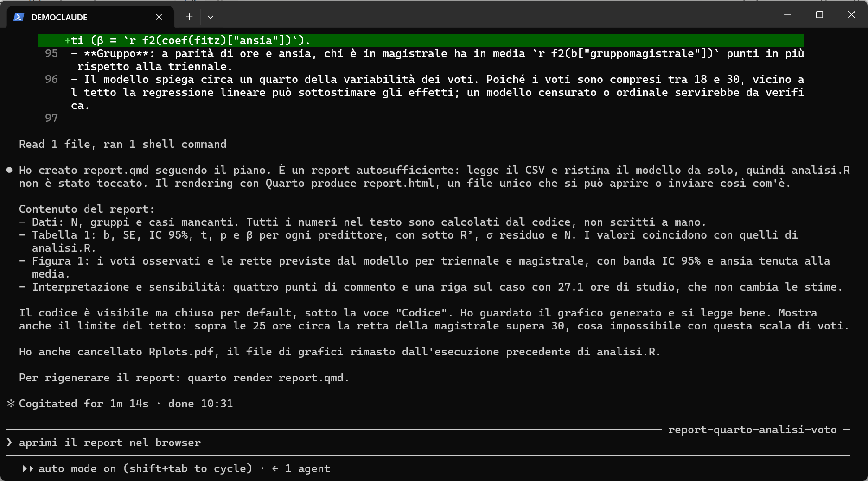The width and height of the screenshot is (868, 481).
Task: Click the prompt chevron symbol
Action: [x=9, y=443]
